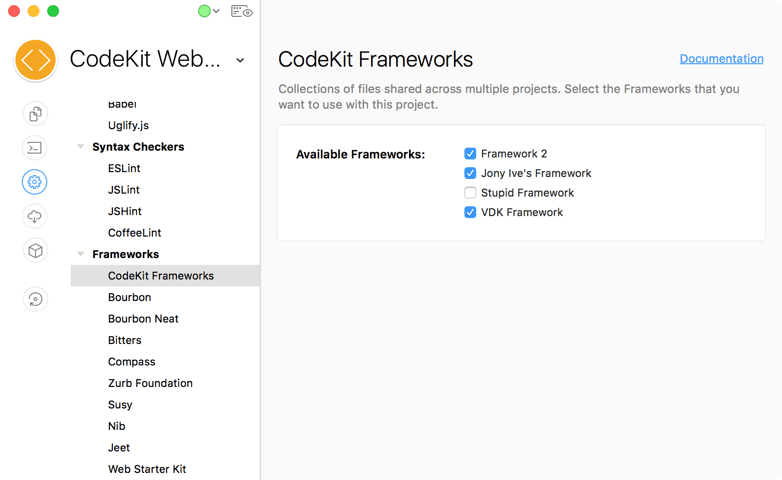782x480 pixels.
Task: Toggle the VDK Framework checkbox
Action: pyautogui.click(x=470, y=212)
